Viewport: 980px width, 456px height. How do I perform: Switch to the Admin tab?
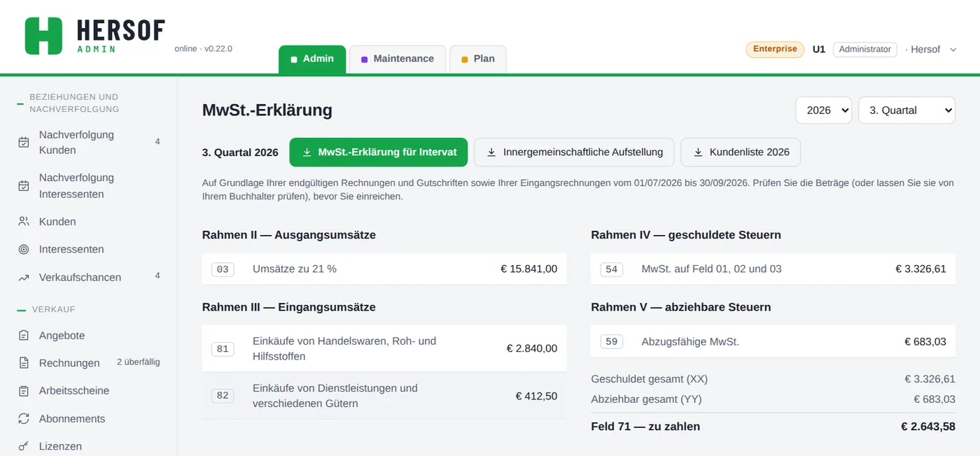[x=312, y=59]
